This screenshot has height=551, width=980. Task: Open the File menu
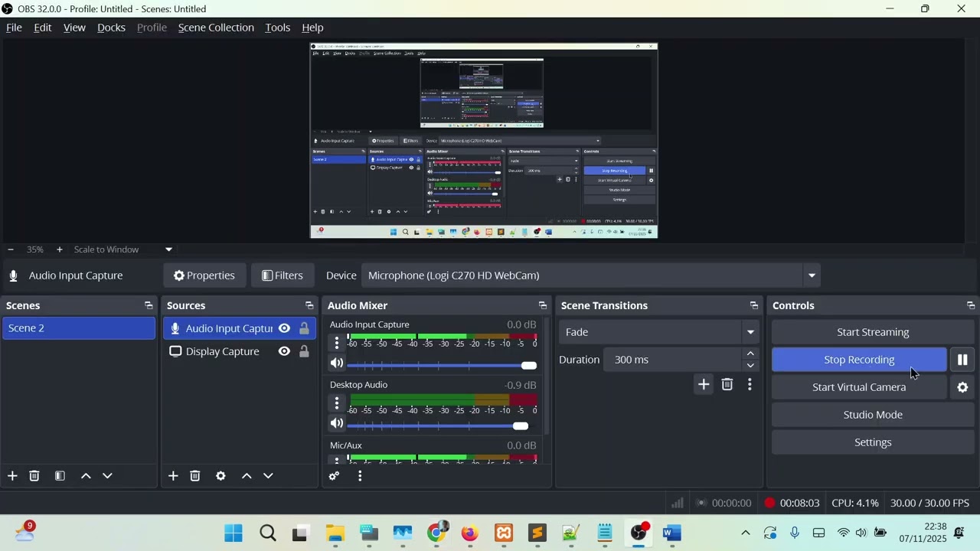click(x=14, y=28)
